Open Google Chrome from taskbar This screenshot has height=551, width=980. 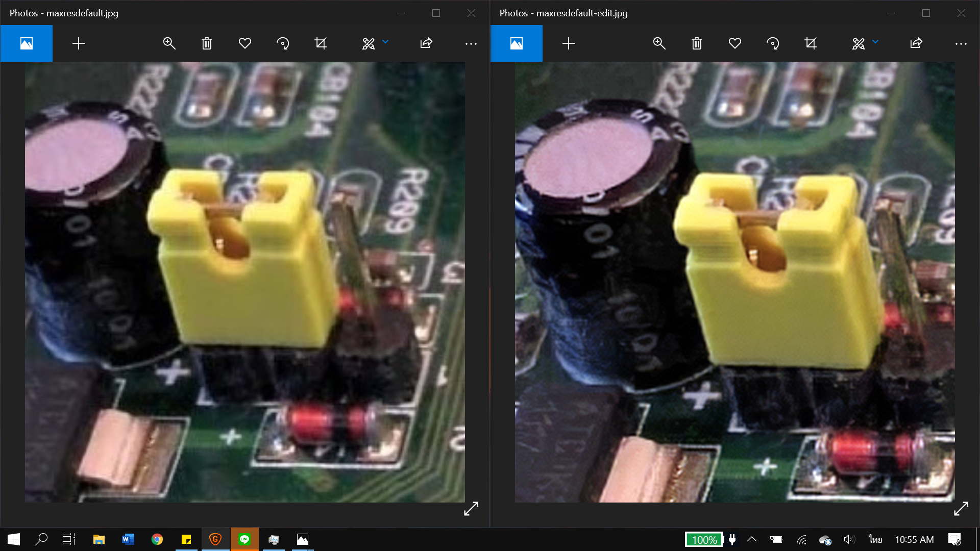[x=157, y=539]
